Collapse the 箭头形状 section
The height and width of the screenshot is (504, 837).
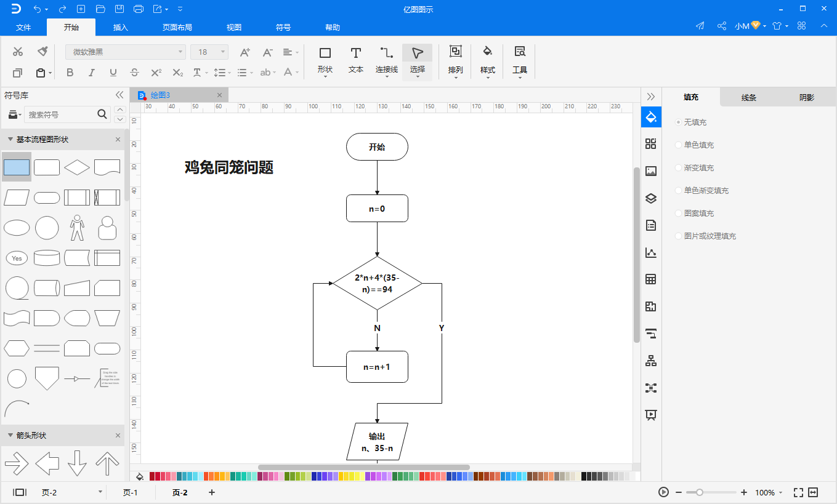(x=10, y=436)
